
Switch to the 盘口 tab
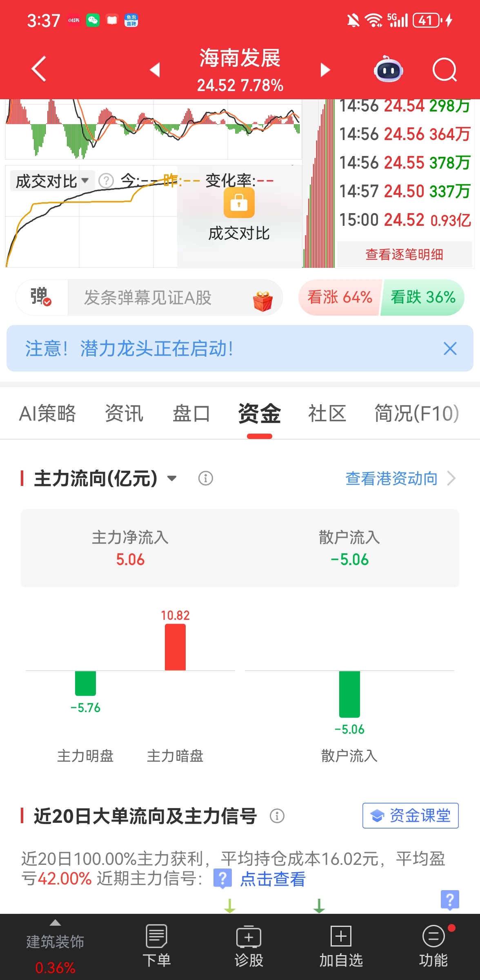pos(191,413)
